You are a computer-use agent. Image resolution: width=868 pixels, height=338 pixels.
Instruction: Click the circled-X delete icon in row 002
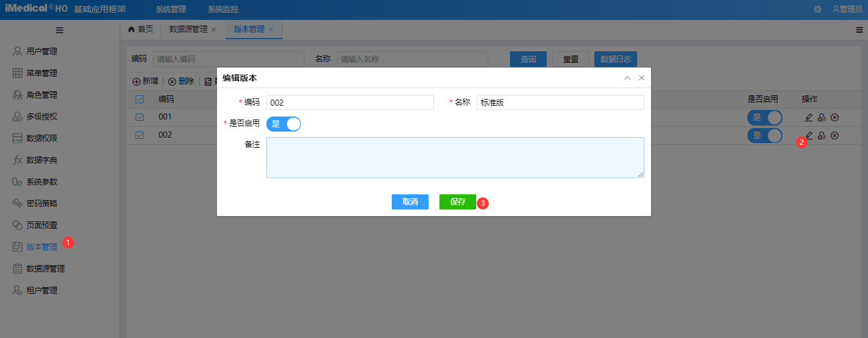[835, 135]
